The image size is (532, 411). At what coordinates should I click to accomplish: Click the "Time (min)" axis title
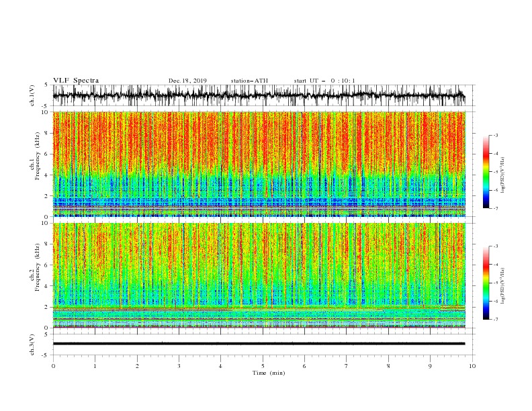(x=269, y=373)
